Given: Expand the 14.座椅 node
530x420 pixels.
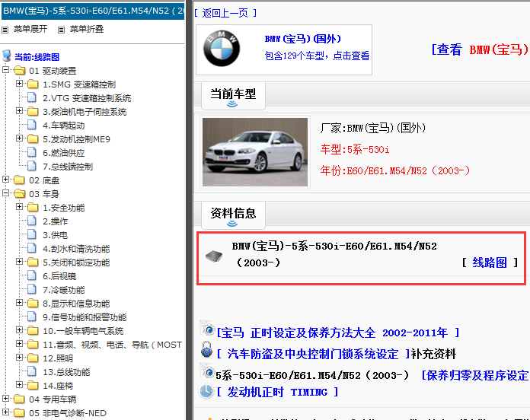Looking at the screenshot, I should [x=19, y=384].
